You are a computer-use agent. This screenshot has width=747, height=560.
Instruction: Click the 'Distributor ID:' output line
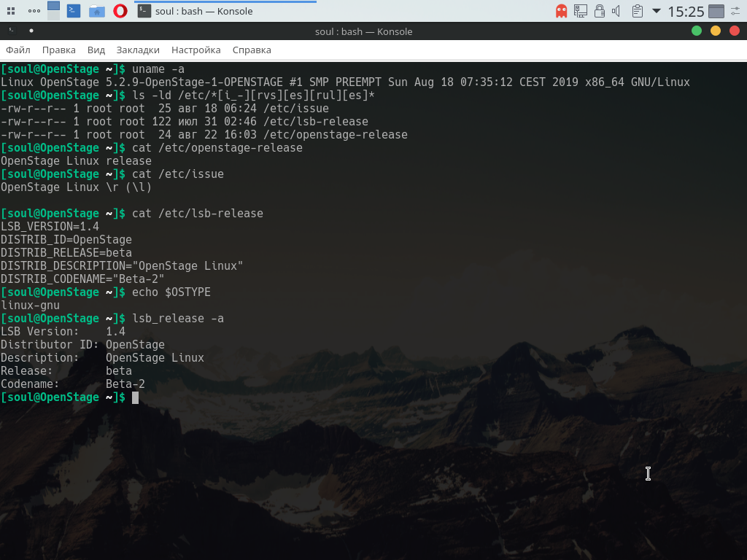coord(83,345)
